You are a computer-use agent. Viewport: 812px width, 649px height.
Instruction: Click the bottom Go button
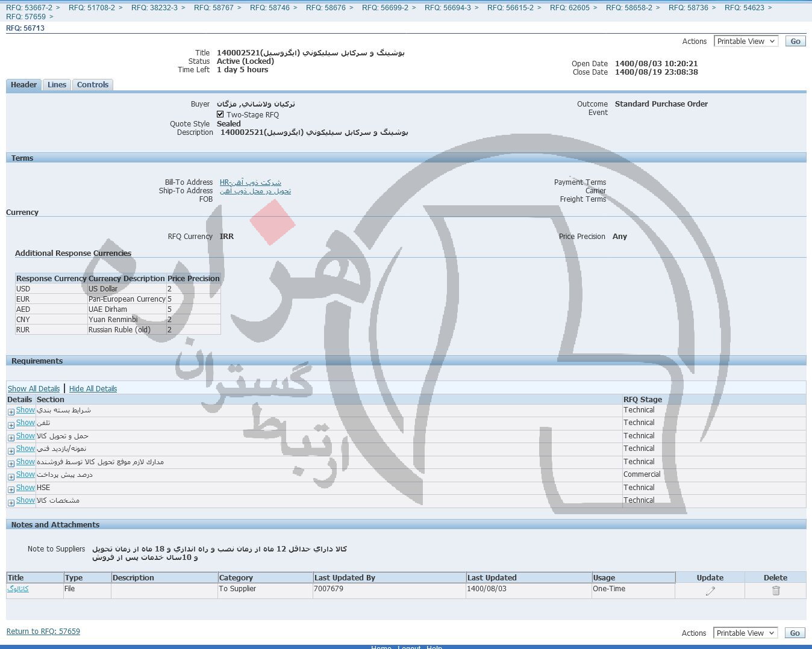point(795,633)
